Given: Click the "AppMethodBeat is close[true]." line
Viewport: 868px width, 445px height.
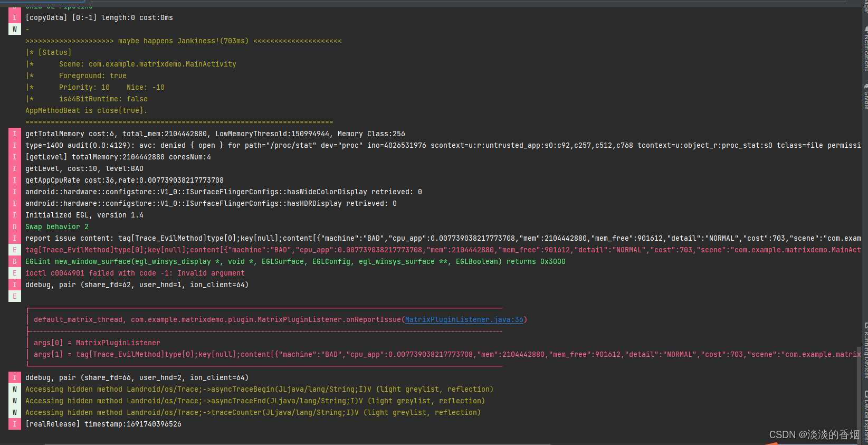Looking at the screenshot, I should coord(87,110).
